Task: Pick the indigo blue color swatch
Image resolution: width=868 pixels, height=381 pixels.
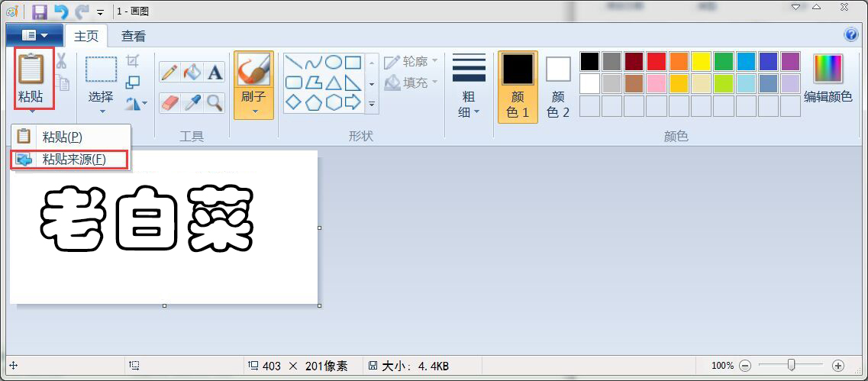Action: click(x=768, y=62)
